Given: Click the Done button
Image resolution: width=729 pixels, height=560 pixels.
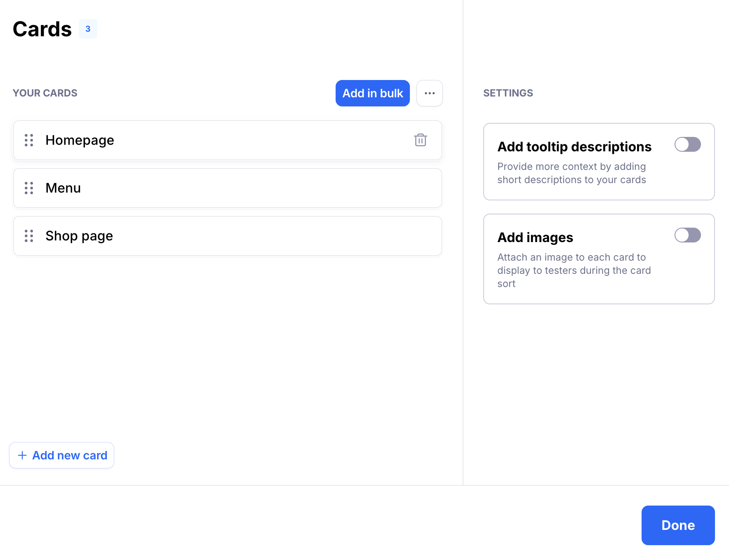Looking at the screenshot, I should [678, 525].
